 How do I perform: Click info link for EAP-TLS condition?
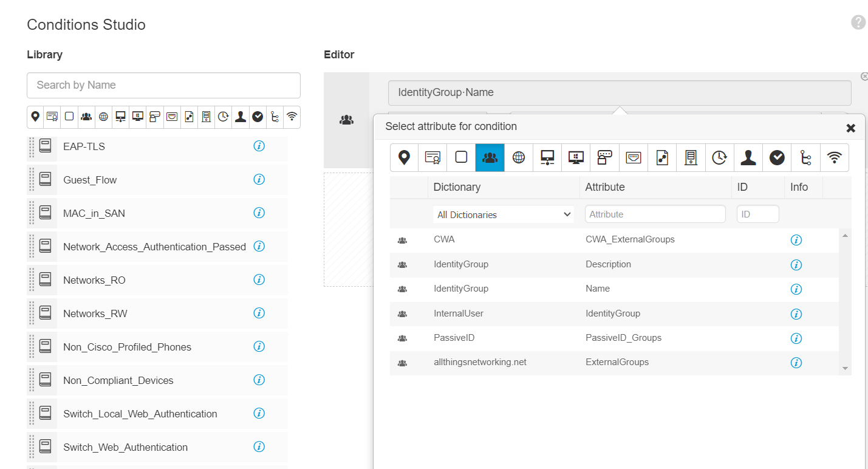tap(259, 146)
